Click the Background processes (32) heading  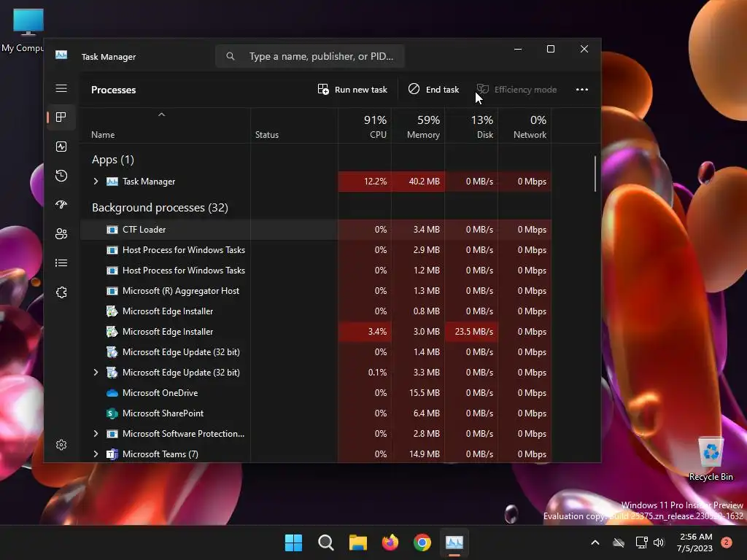pos(160,208)
